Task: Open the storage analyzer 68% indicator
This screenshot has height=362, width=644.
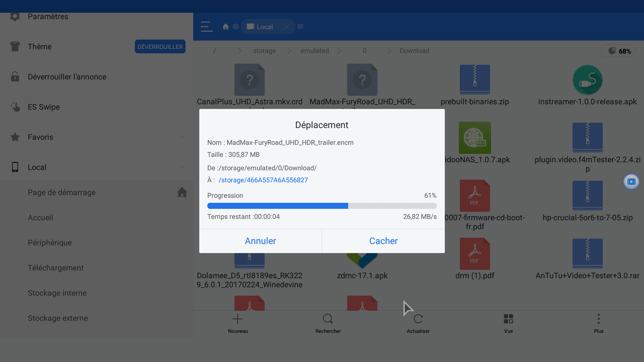Action: [x=619, y=51]
